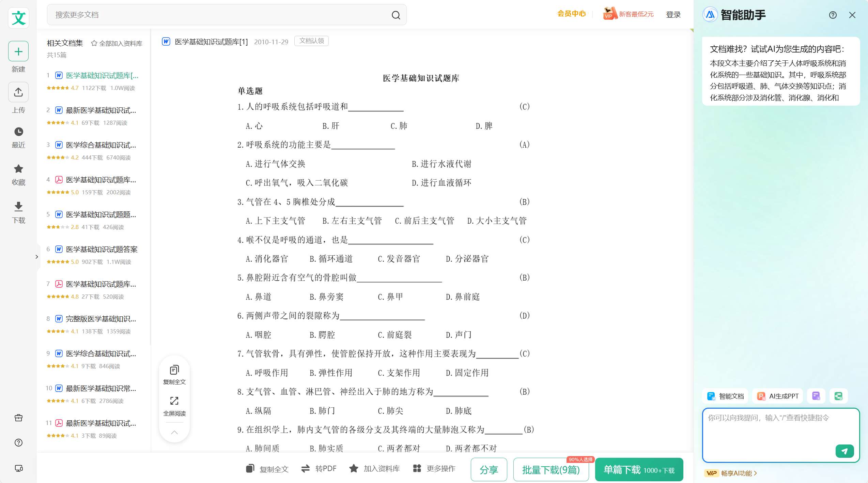Open favorites star icon in sidebar
This screenshot has height=483, width=868.
(x=18, y=169)
